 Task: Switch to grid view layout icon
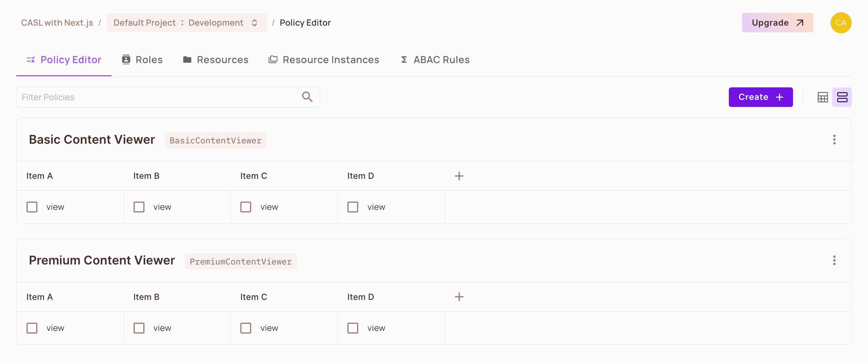pyautogui.click(x=823, y=97)
